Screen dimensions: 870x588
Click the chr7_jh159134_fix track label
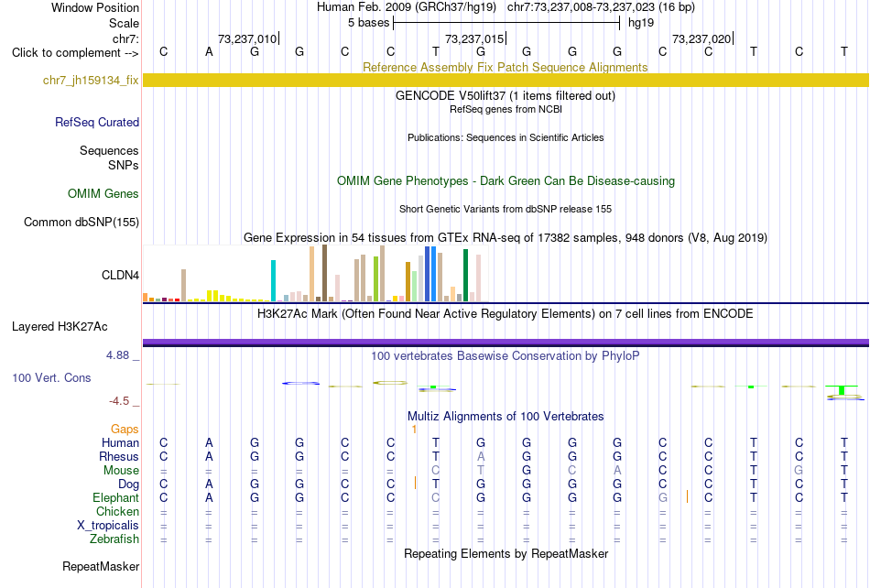(x=91, y=81)
